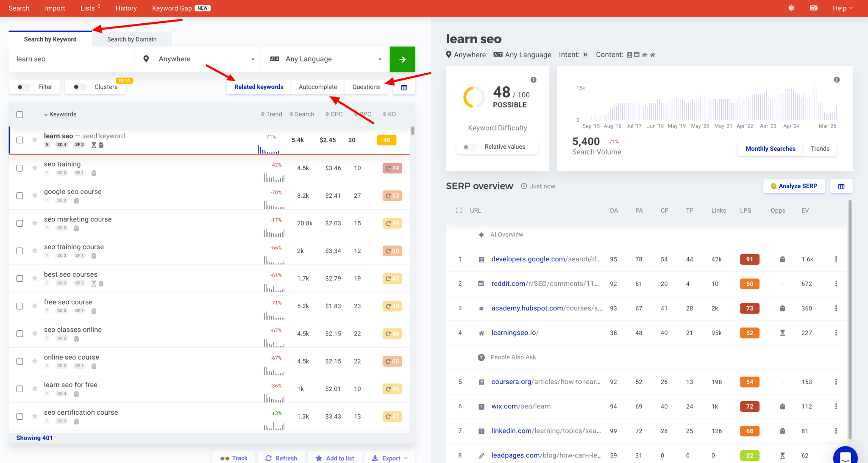Toggle dark mode sun icon

click(x=791, y=8)
